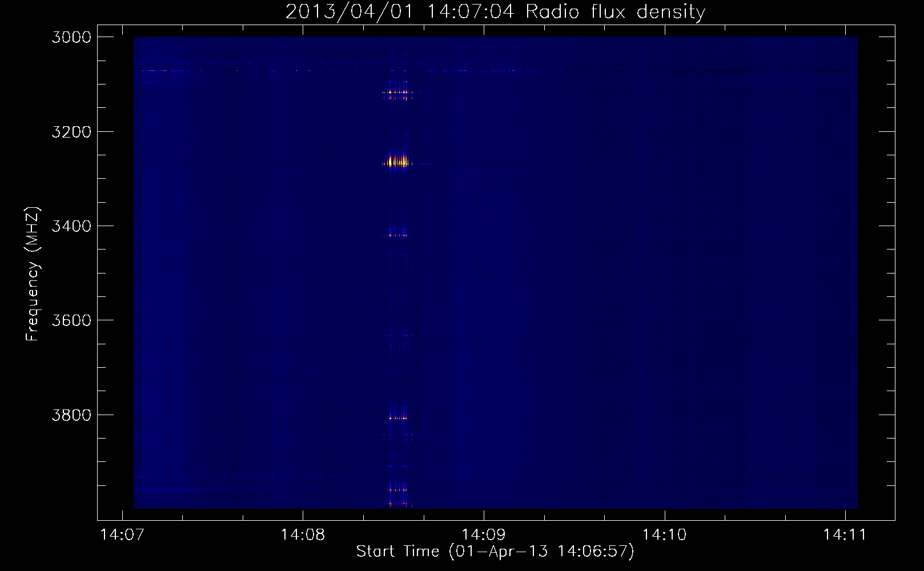Click the 3600 frequency tick label
924x571 pixels.
click(x=71, y=320)
